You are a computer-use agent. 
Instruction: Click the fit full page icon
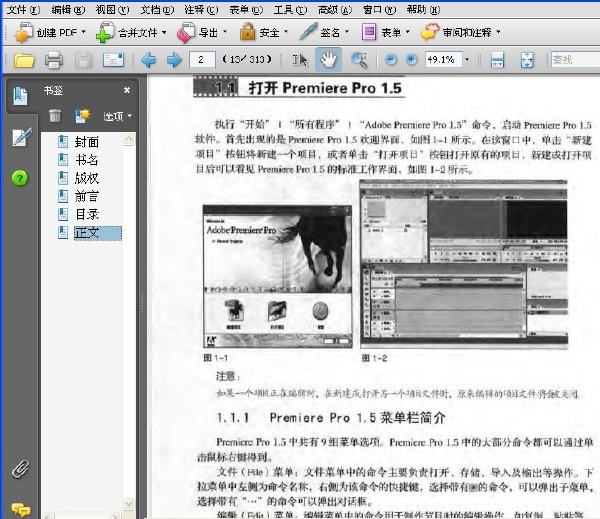527,60
